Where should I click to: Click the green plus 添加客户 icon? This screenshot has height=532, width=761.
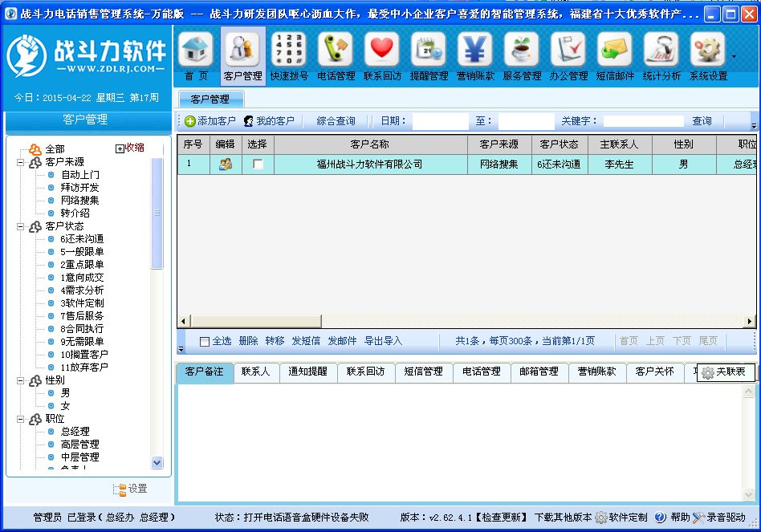coord(189,121)
